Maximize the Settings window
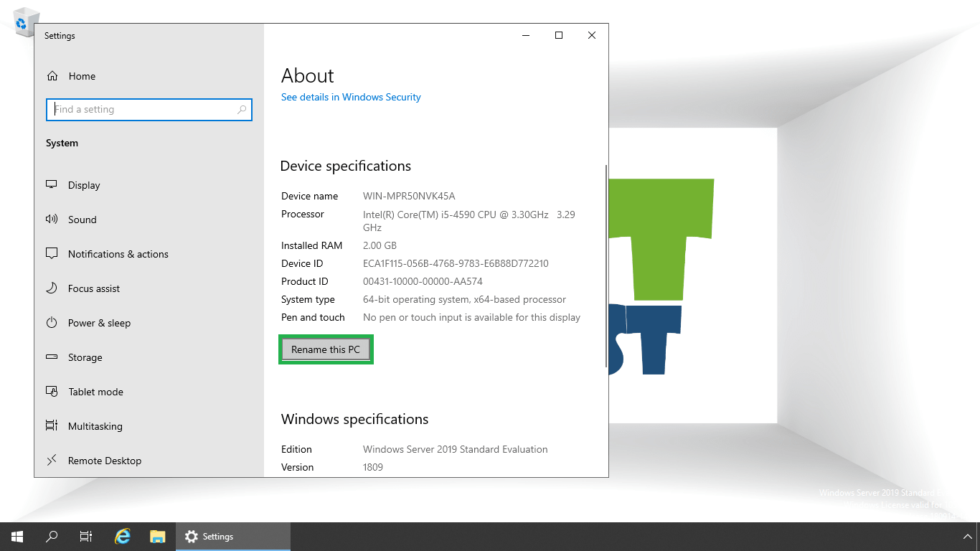The height and width of the screenshot is (551, 980). click(x=559, y=35)
